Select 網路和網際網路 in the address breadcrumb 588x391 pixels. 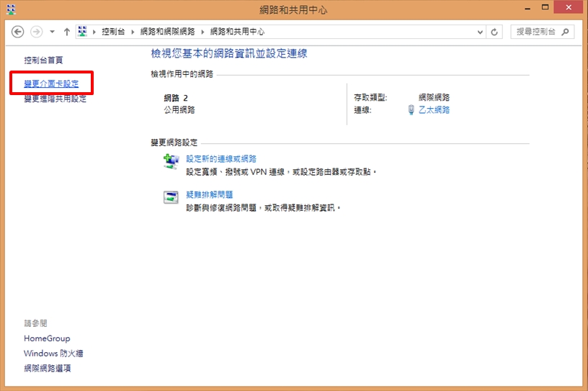(167, 32)
